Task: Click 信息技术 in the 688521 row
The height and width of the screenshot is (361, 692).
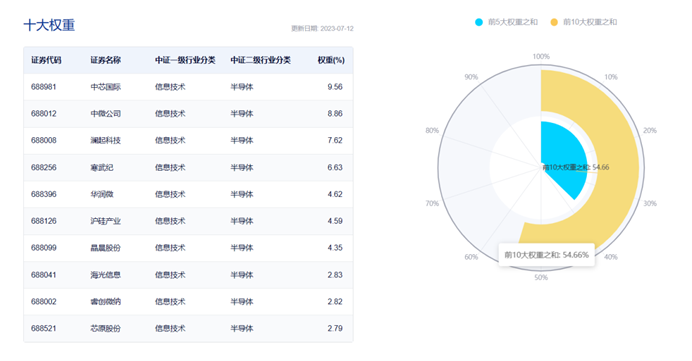Action: pos(170,328)
